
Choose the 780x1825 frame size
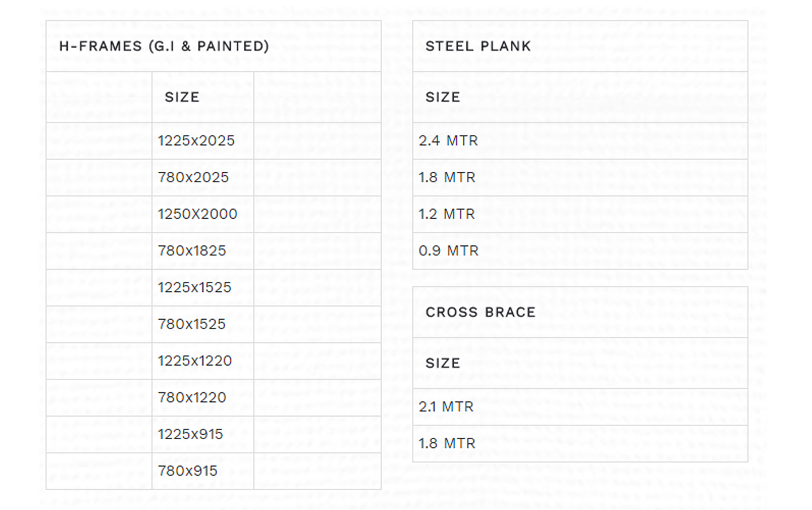[x=192, y=251]
